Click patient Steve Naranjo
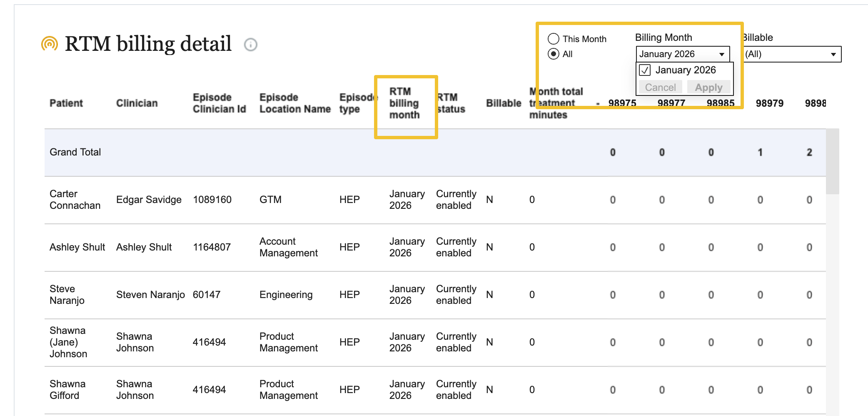This screenshot has height=416, width=868. coord(67,295)
